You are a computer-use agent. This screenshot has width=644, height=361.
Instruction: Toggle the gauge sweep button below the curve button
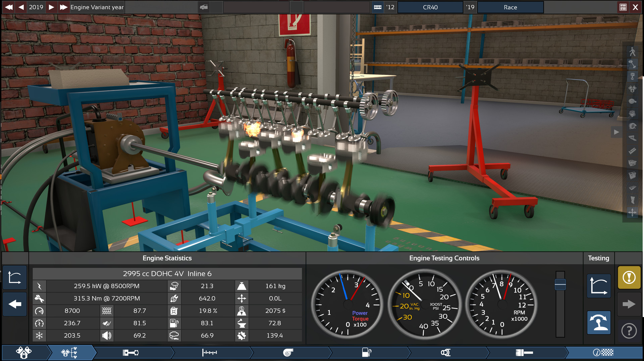(x=599, y=322)
